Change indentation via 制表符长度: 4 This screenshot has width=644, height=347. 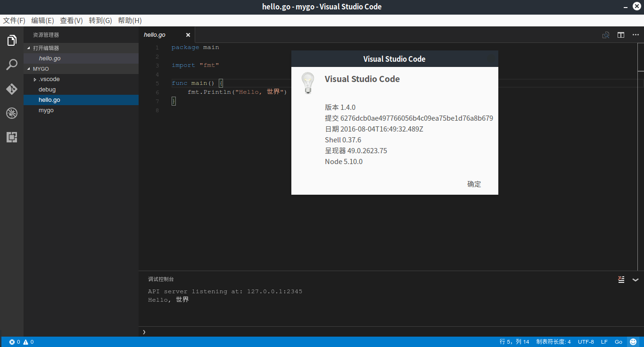click(x=553, y=342)
